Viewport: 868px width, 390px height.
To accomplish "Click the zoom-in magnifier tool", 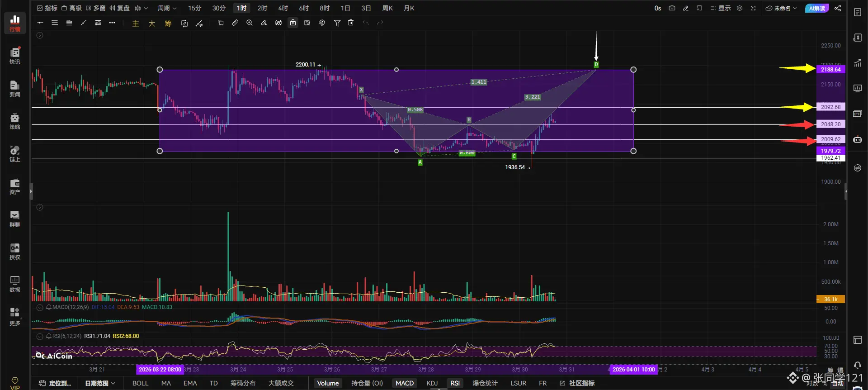I will [250, 23].
